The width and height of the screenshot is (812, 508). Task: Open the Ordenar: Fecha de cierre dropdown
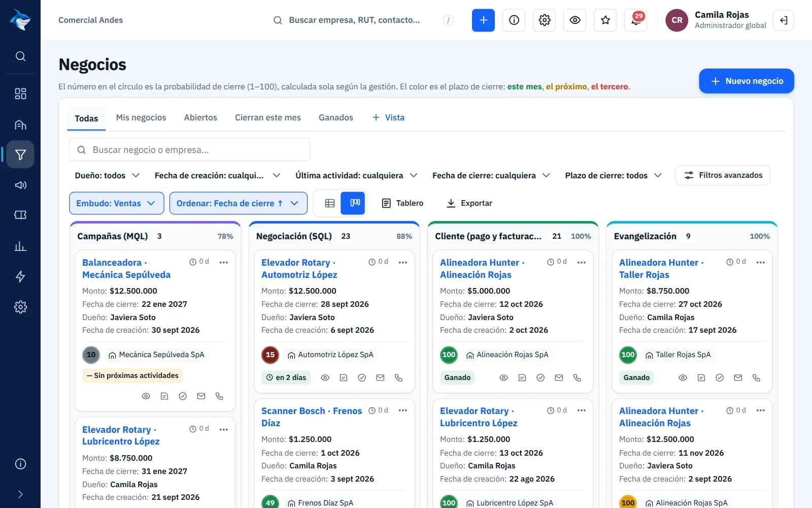pos(238,203)
